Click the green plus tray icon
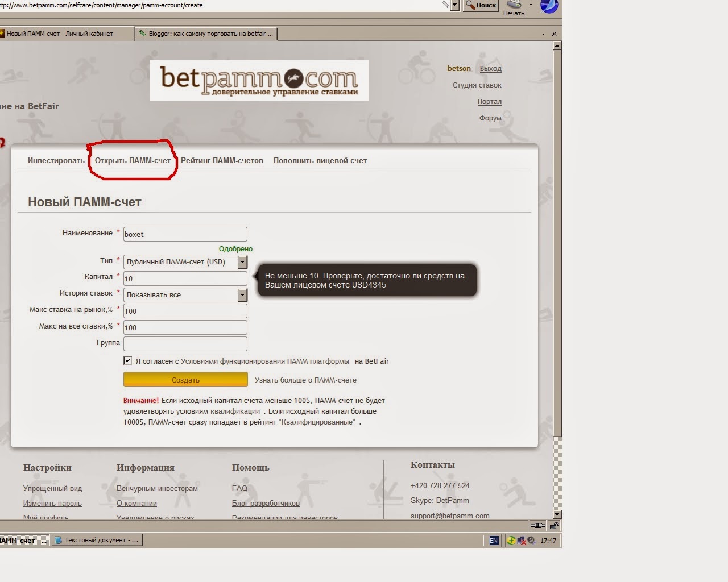The height and width of the screenshot is (582, 728). tap(511, 541)
